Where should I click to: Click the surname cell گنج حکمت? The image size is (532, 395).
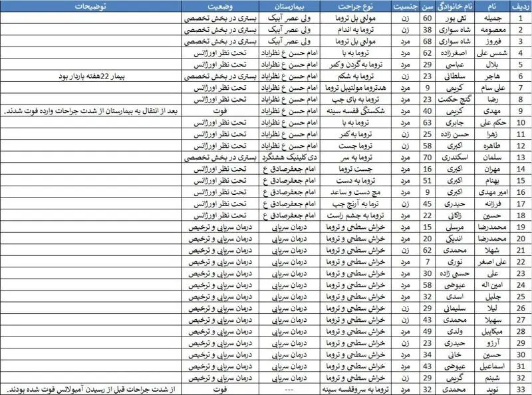point(455,100)
